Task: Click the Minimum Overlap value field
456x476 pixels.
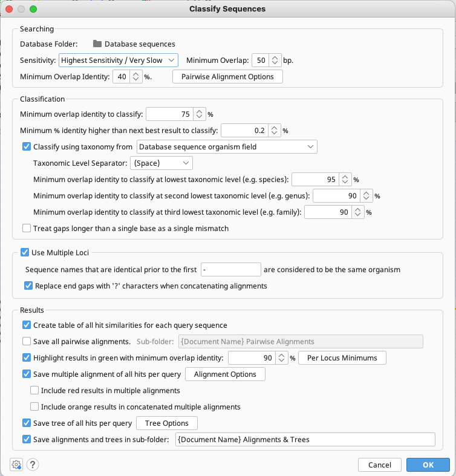Action: [261, 60]
